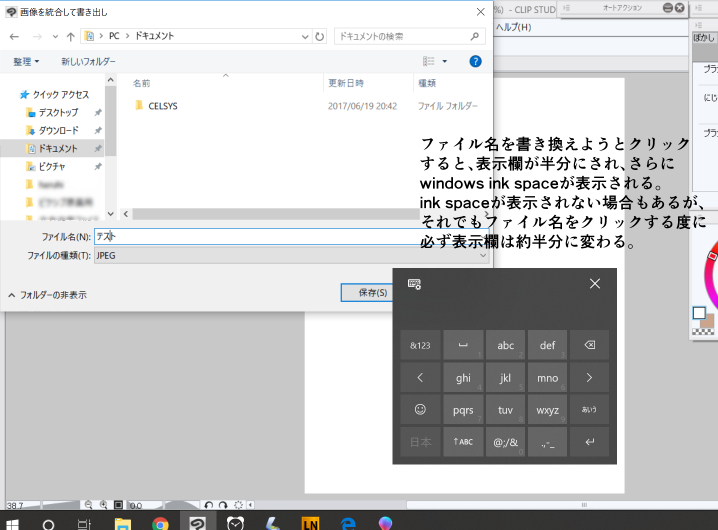This screenshot has width=718, height=530.
Task: Click the help question mark icon
Action: click(x=476, y=61)
